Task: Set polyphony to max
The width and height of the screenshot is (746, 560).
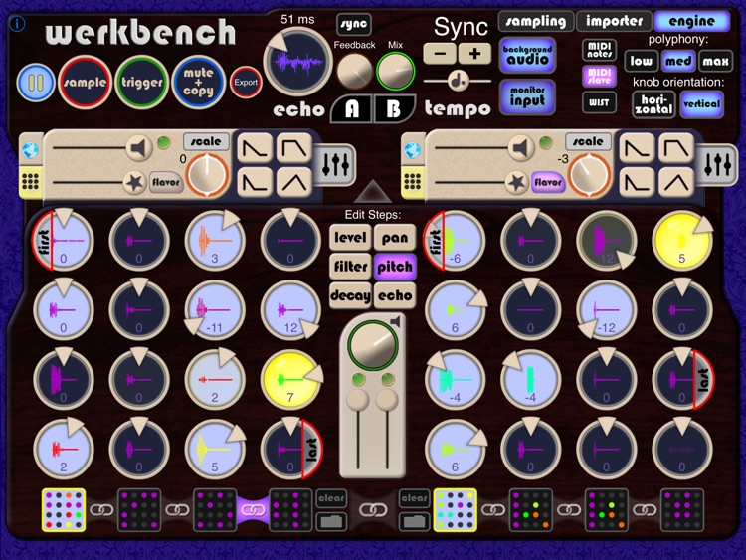Action: 715,61
